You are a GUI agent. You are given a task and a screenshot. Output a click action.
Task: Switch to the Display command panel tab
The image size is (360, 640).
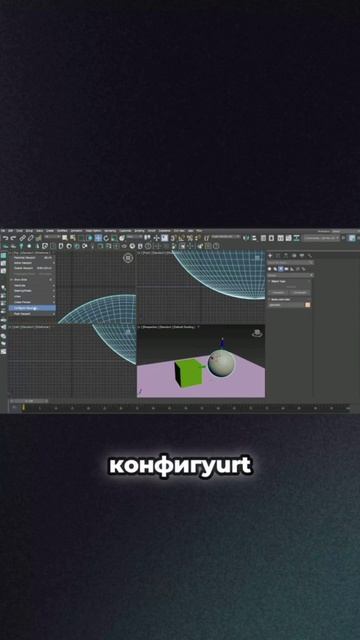[302, 256]
